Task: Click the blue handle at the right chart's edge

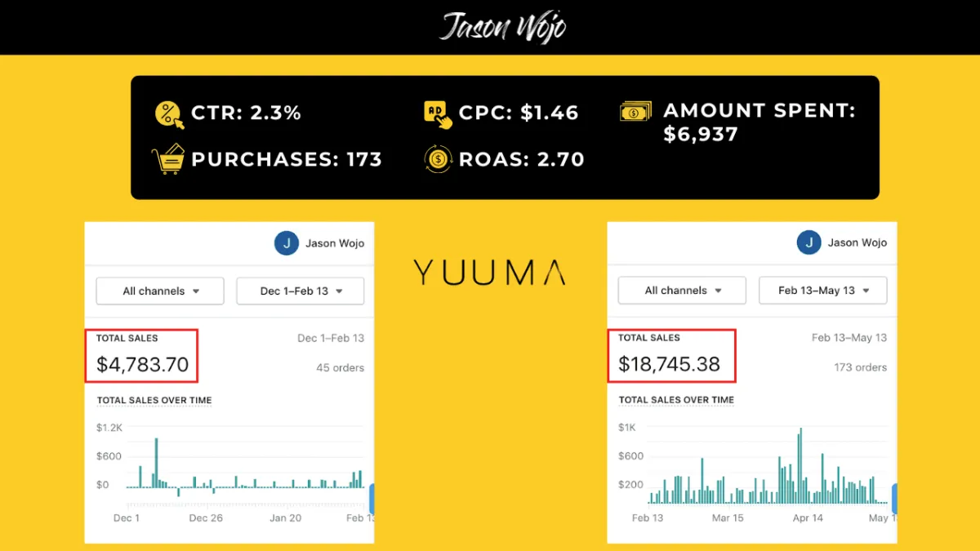Action: (894, 500)
